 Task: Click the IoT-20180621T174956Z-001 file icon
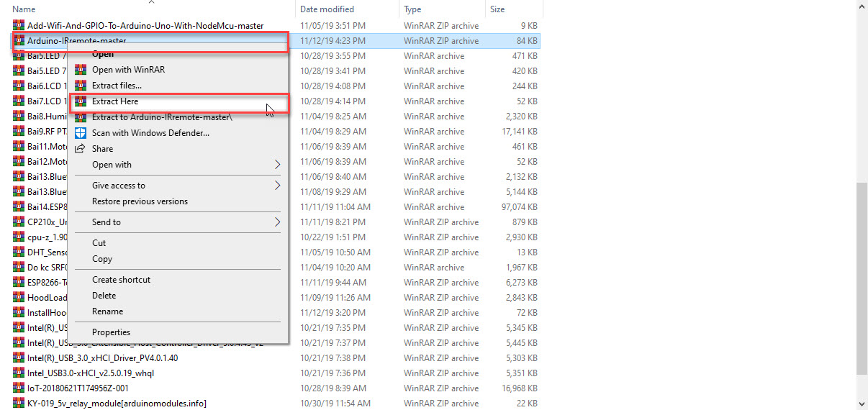(19, 388)
